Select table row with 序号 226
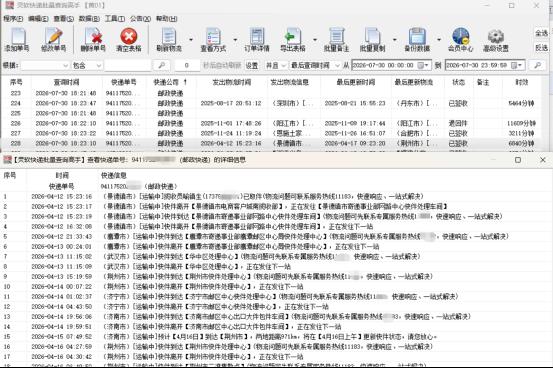Screen dimensions: 553x368 tap(271, 123)
